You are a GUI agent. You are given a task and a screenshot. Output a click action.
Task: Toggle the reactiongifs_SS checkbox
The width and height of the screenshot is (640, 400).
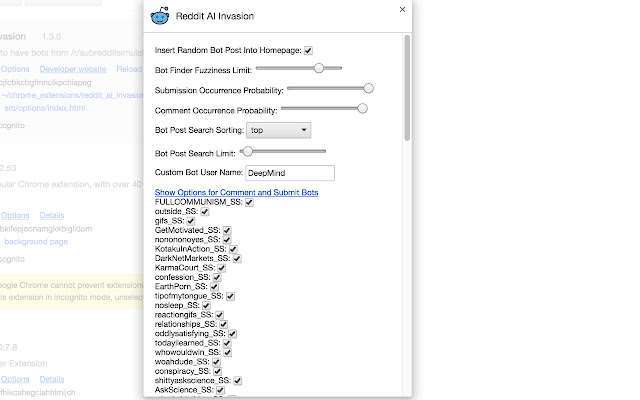tap(220, 315)
